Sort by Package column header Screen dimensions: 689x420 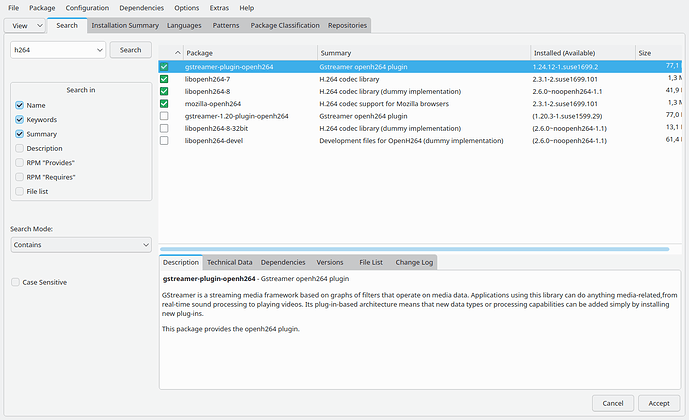pos(250,53)
